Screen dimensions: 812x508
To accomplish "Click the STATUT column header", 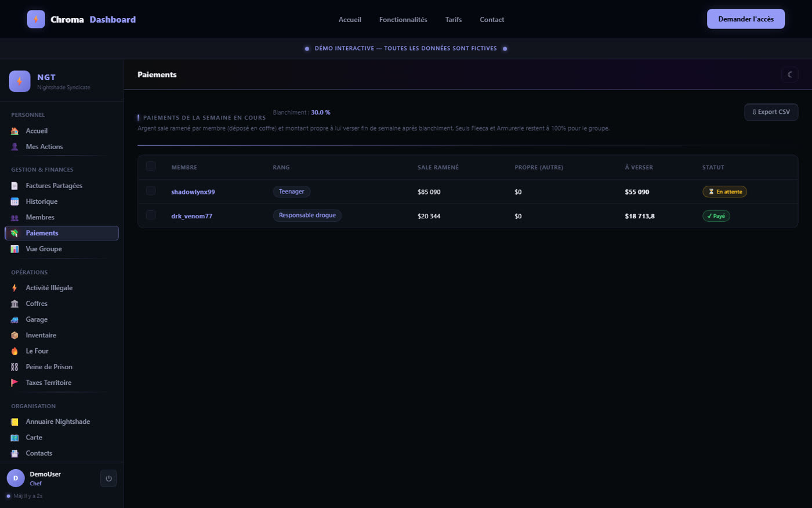I will 713,167.
